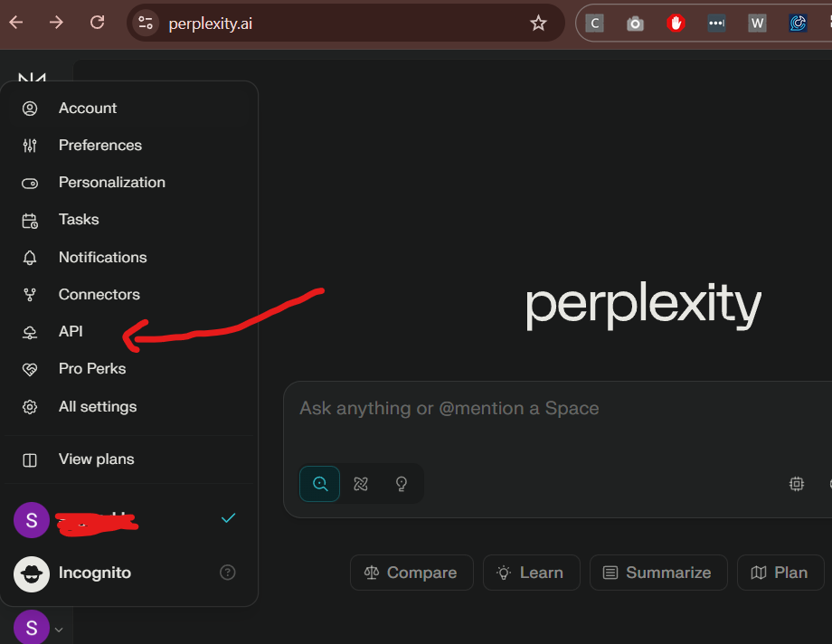Go back in browser
The image size is (832, 644).
click(x=16, y=23)
